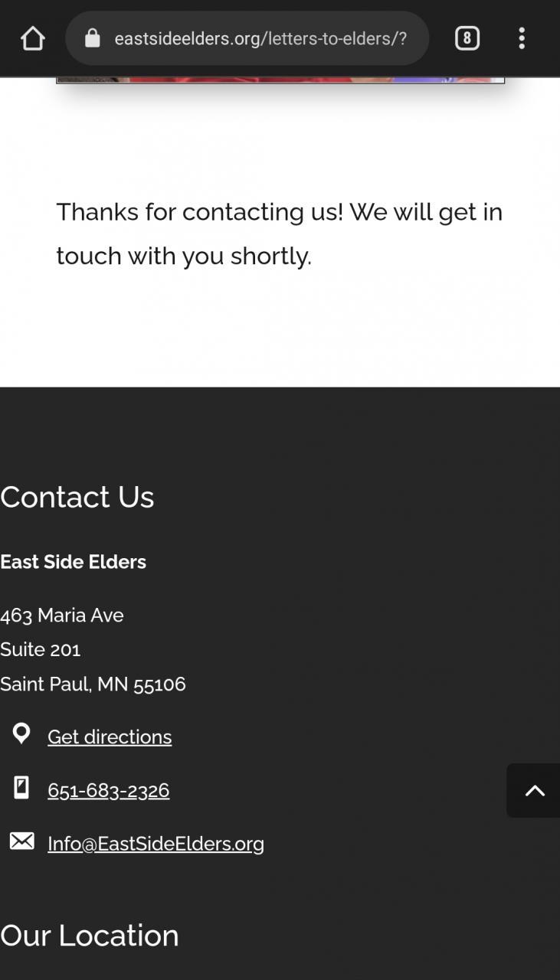Click the map pin location icon

pos(21,733)
